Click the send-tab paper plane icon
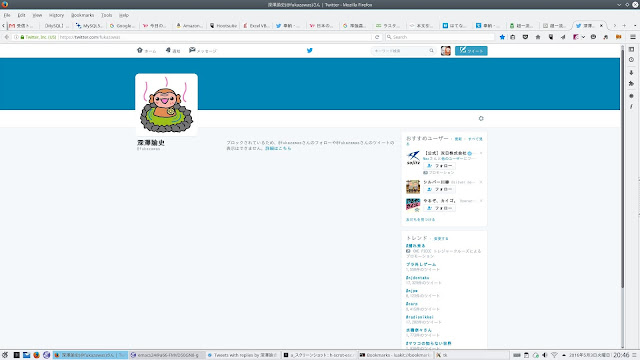640x360 pixels. coord(563,37)
